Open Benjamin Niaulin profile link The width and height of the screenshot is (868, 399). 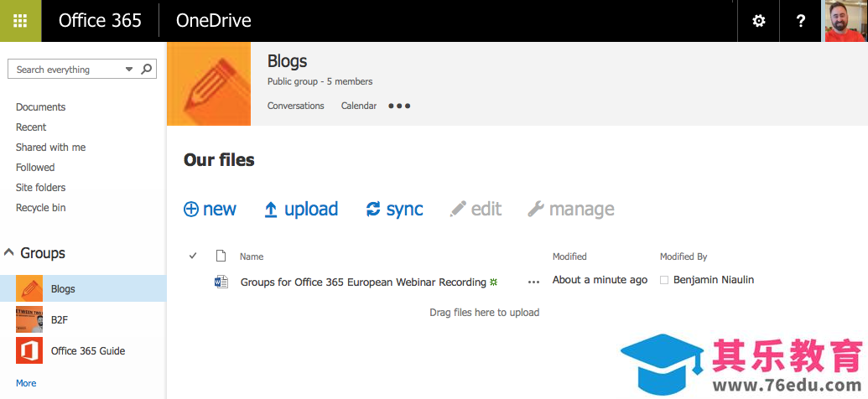[x=714, y=280]
